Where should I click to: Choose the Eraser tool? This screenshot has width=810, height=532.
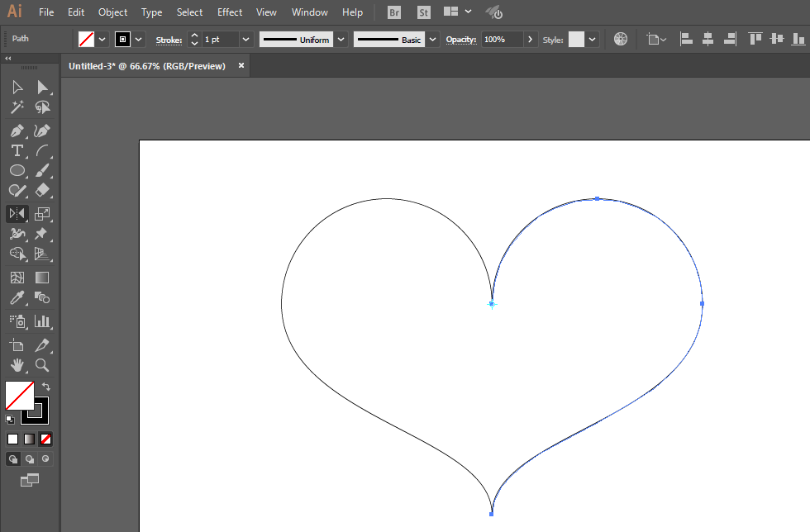coord(42,191)
